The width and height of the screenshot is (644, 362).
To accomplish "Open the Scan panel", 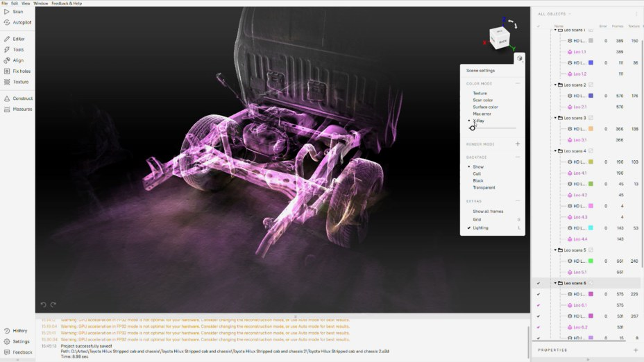I will [x=17, y=12].
